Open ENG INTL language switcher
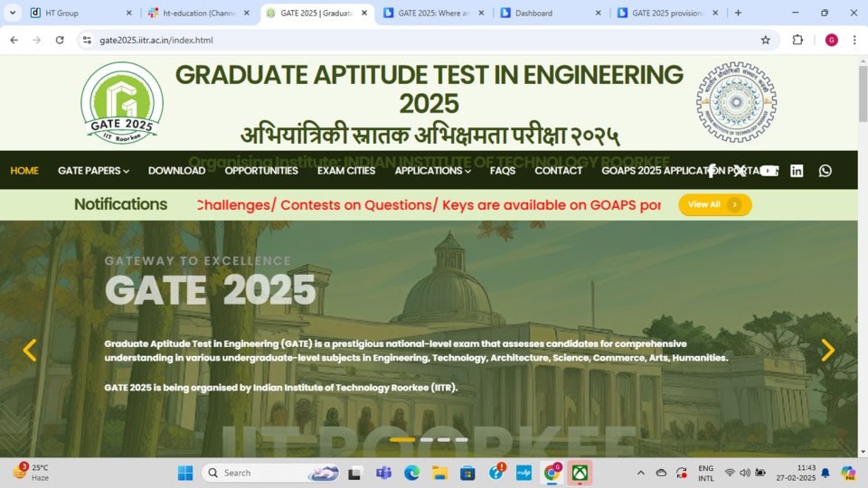Screen dimensions: 868x488 click(x=706, y=473)
